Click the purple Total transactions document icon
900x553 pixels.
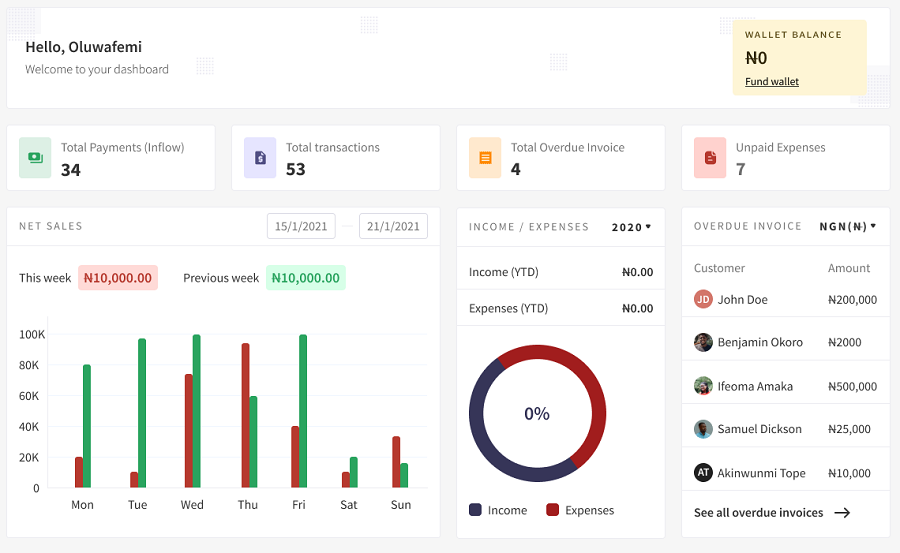pos(260,157)
